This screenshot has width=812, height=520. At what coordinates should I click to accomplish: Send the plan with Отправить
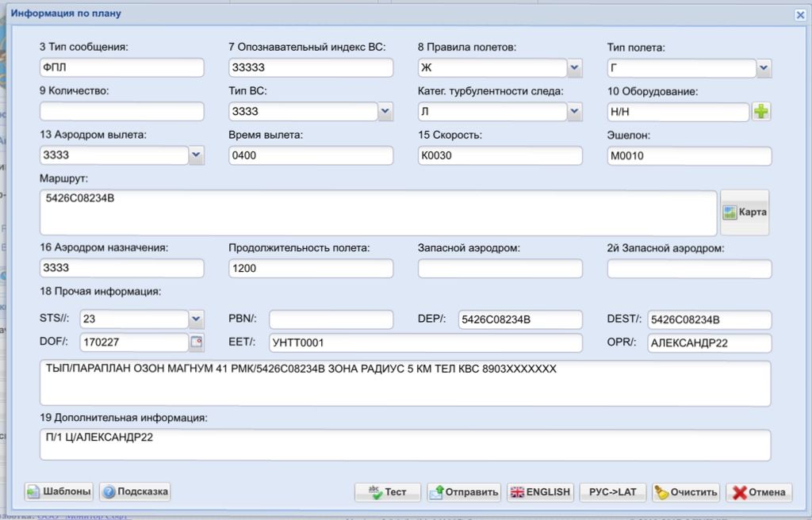464,492
